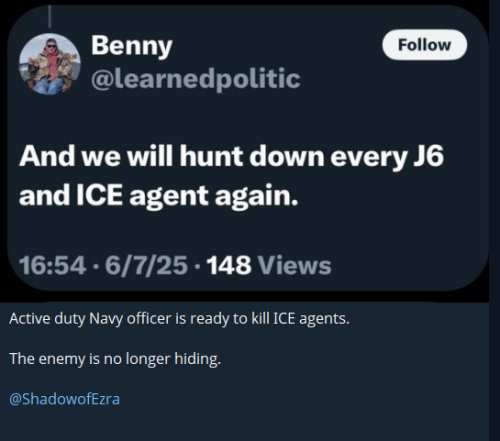Image resolution: width=500 pixels, height=441 pixels.
Task: Select the 6/7/25 post date
Action: 146,265
